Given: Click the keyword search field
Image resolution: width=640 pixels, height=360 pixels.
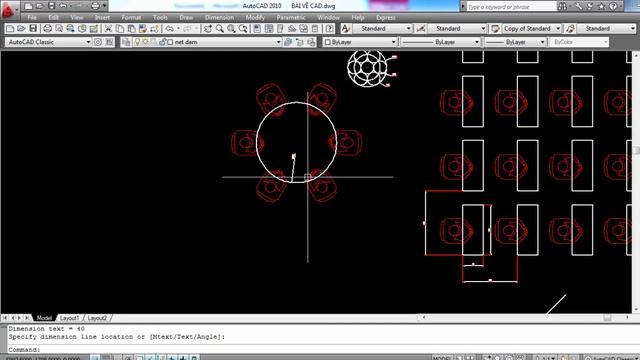Looking at the screenshot, I should [511, 7].
